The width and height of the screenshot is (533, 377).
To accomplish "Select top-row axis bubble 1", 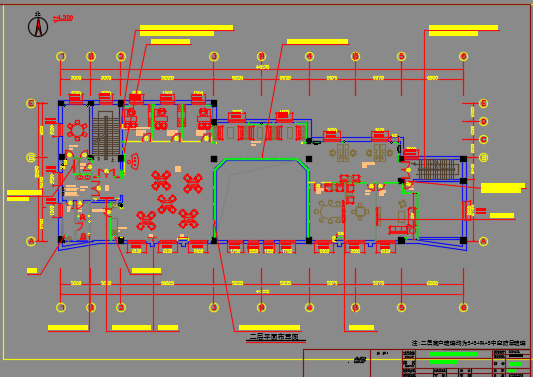I will tap(61, 56).
